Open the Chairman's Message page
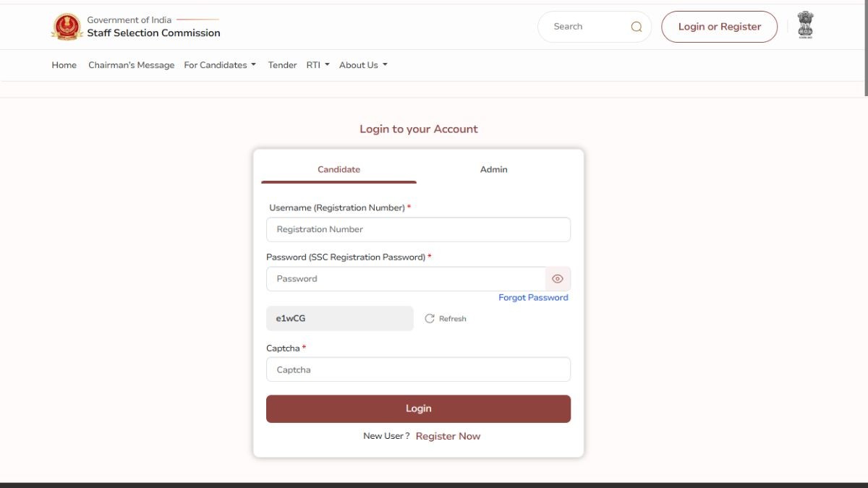This screenshot has height=488, width=868. 131,65
